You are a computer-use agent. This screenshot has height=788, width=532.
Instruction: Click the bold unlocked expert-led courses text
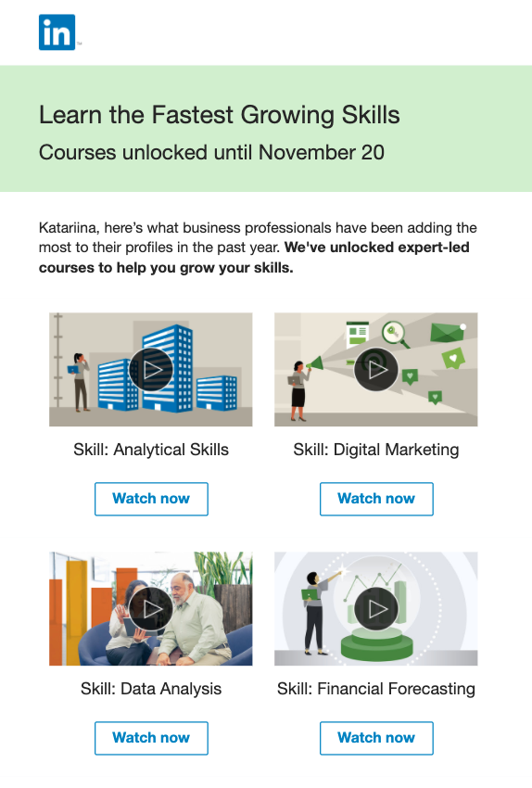click(x=254, y=258)
